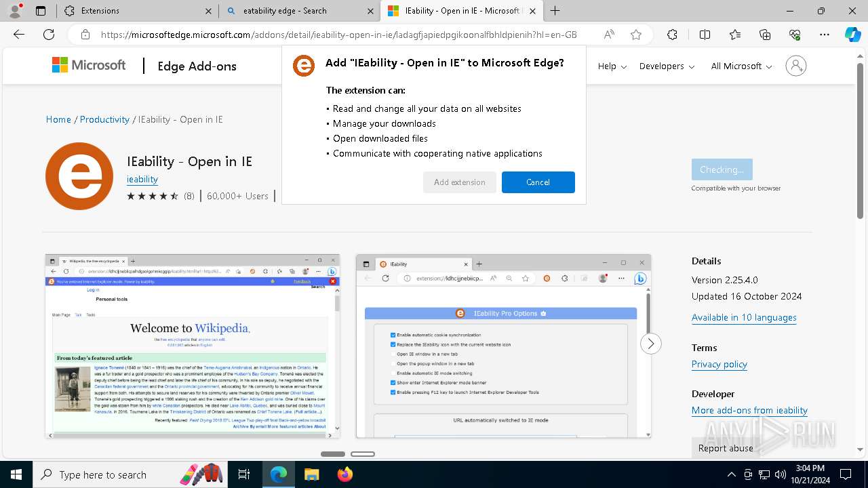Click the Checking... button
Image resolution: width=868 pixels, height=488 pixels.
click(x=722, y=169)
